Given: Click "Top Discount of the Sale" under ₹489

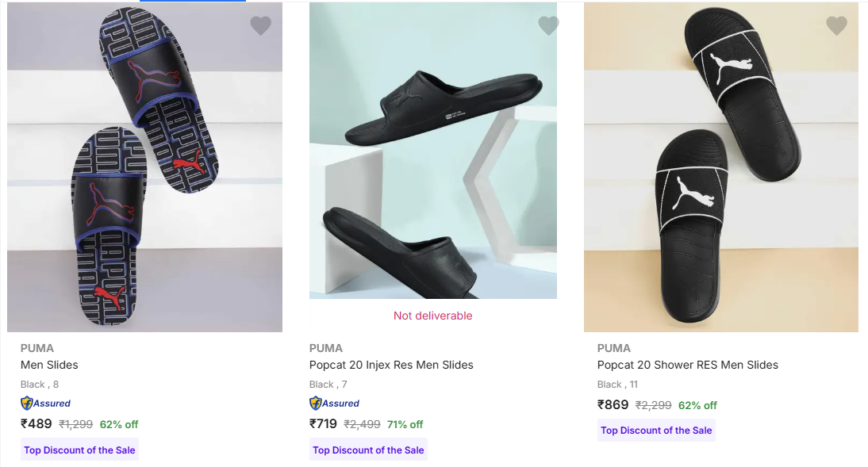Looking at the screenshot, I should (x=79, y=450).
